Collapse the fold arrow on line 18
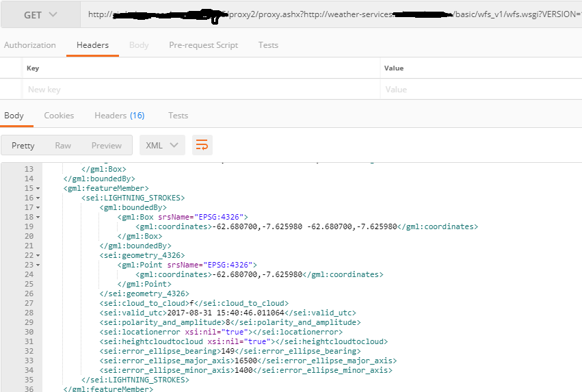The width and height of the screenshot is (582, 392). (x=38, y=218)
